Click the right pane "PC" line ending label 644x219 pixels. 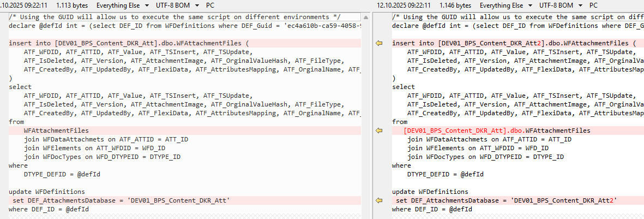[x=594, y=5]
